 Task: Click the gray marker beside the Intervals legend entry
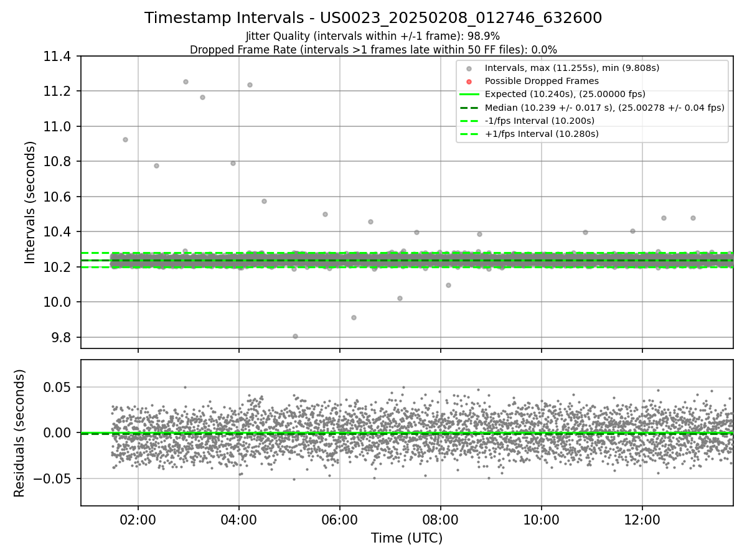pyautogui.click(x=469, y=68)
